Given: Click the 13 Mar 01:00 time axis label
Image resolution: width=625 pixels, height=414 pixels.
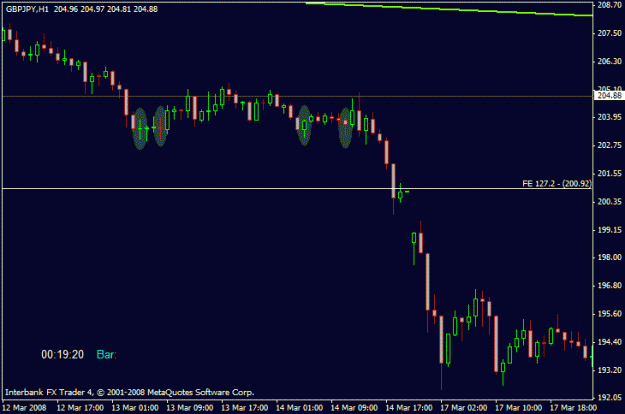Looking at the screenshot, I should (135, 408).
